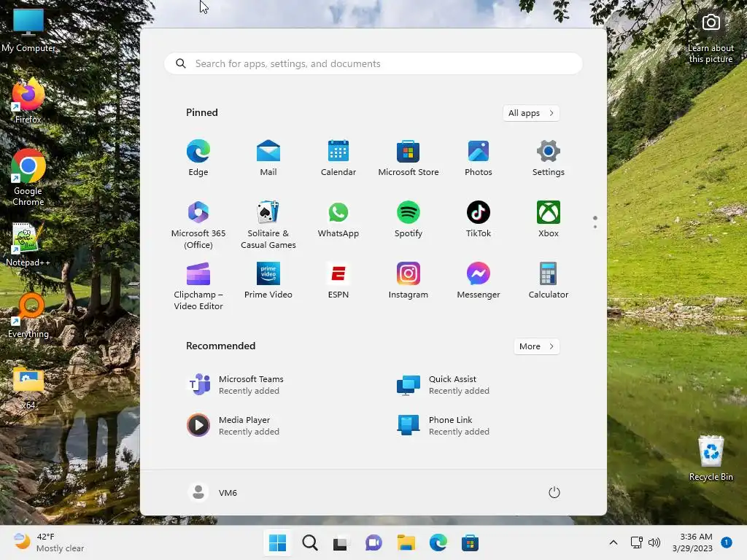
Task: Open Settings from the Pinned section
Action: pyautogui.click(x=549, y=158)
